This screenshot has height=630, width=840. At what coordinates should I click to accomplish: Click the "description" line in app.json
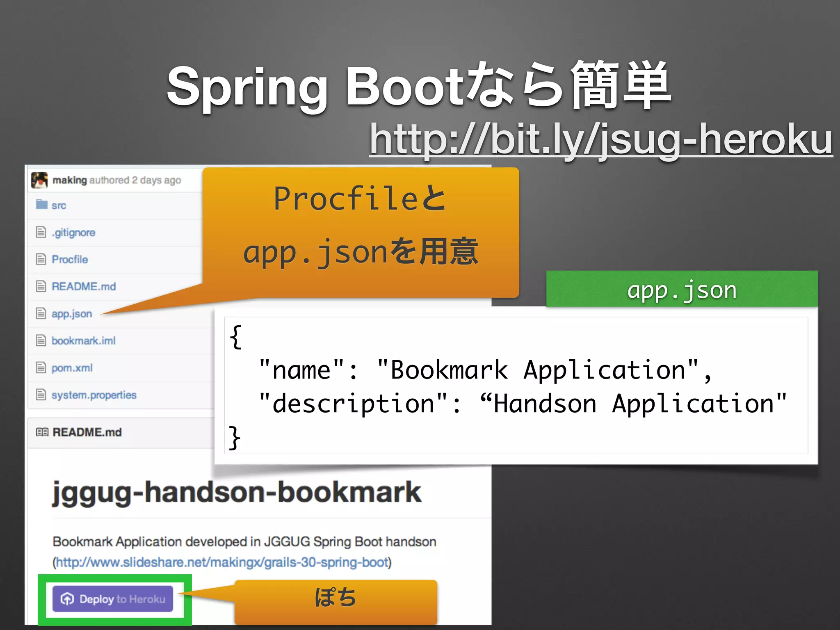pyautogui.click(x=523, y=404)
